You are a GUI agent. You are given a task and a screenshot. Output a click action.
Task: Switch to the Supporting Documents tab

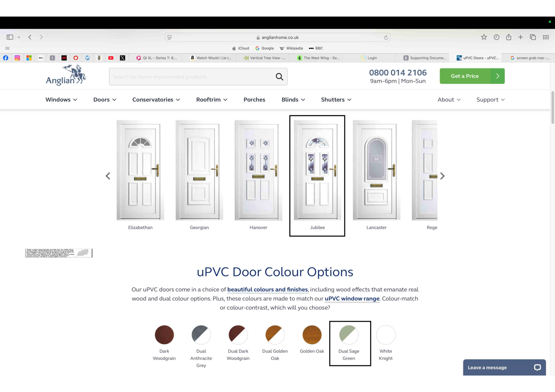click(422, 58)
